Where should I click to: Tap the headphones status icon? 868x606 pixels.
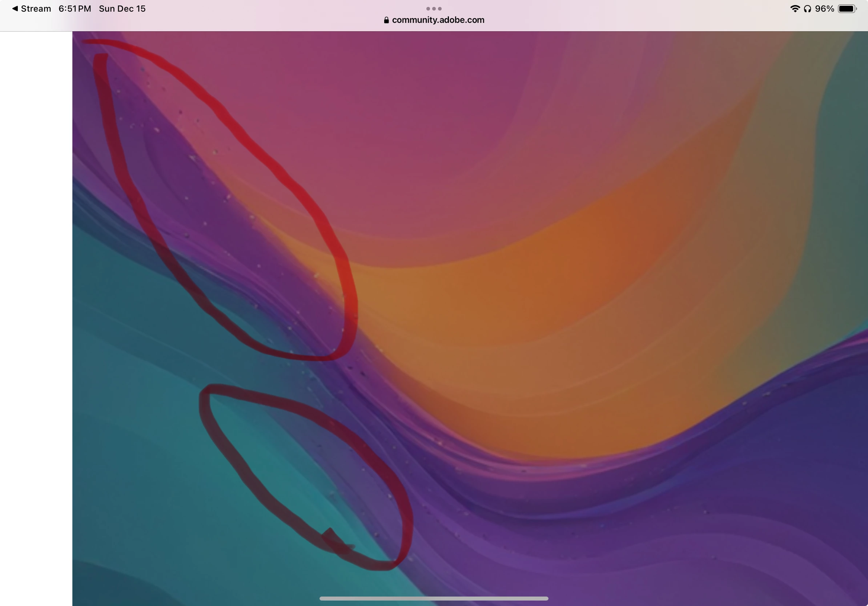[x=808, y=9]
